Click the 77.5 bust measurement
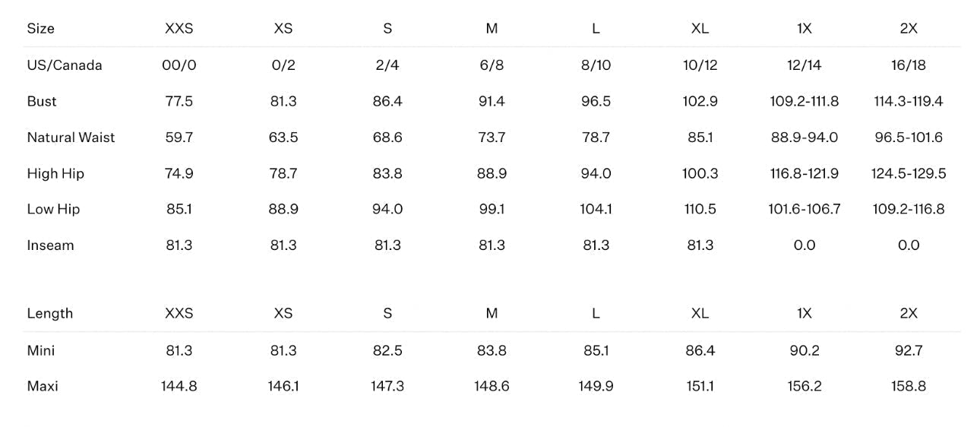The height and width of the screenshot is (427, 980). 179,102
